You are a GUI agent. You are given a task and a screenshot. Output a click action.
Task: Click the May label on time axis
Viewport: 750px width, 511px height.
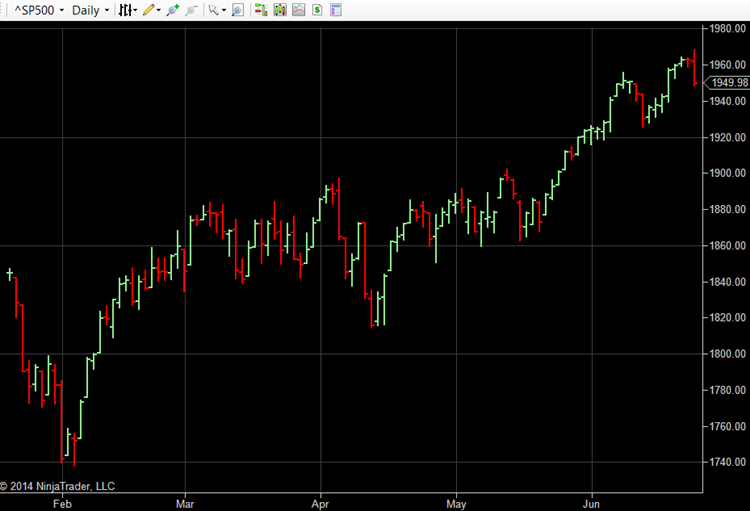[x=456, y=504]
